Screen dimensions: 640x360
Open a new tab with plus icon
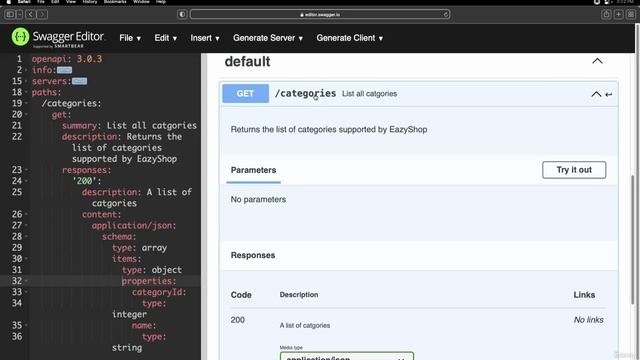618,14
